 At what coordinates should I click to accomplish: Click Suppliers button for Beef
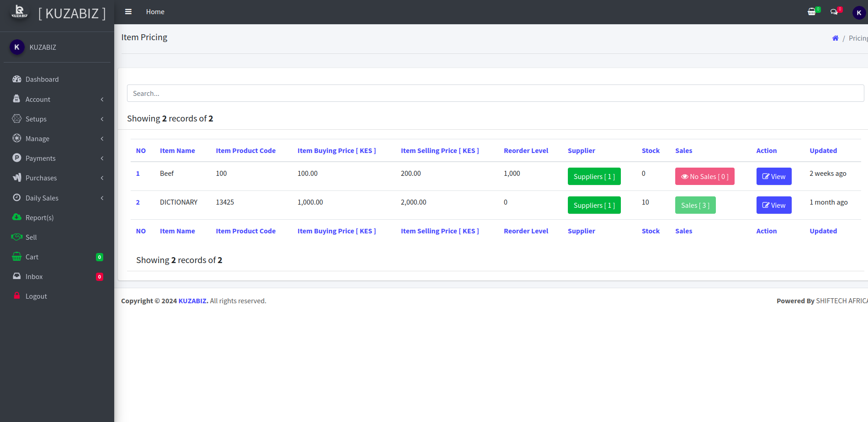594,177
